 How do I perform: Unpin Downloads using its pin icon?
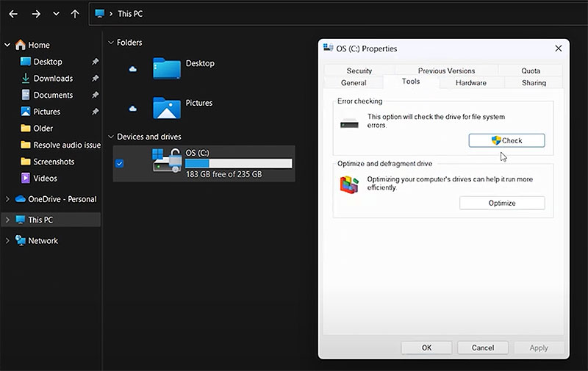[96, 79]
